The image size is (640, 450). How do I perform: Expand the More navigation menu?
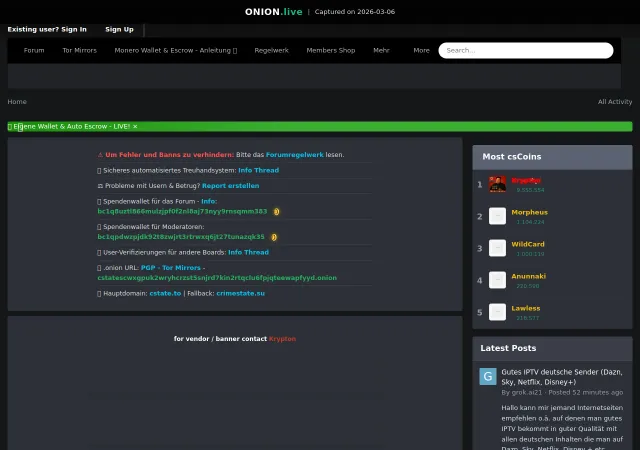421,50
